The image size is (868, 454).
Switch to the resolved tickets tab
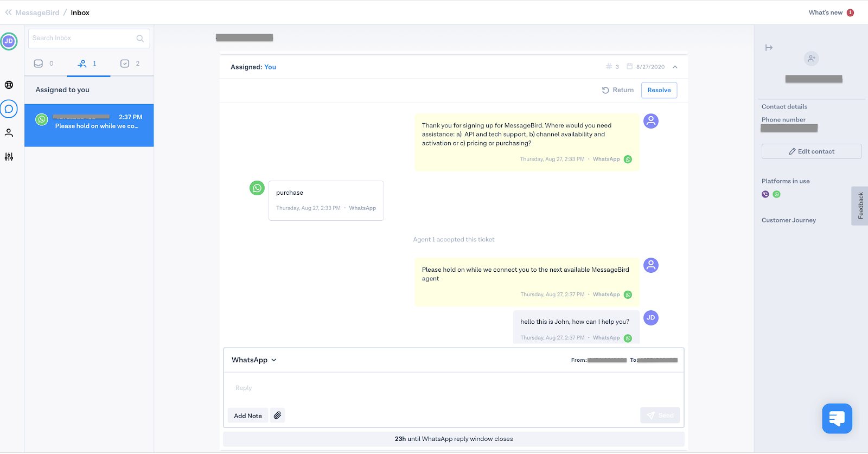pos(130,63)
